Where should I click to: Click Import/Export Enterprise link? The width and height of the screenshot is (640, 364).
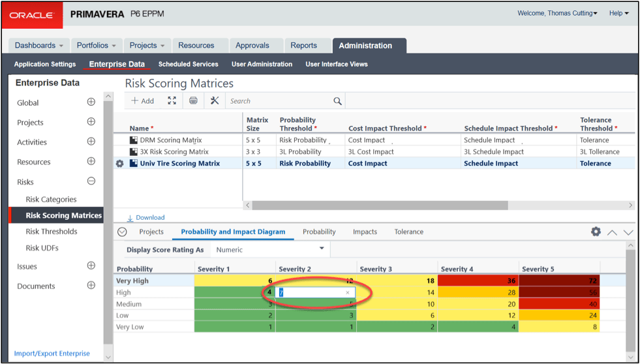52,354
